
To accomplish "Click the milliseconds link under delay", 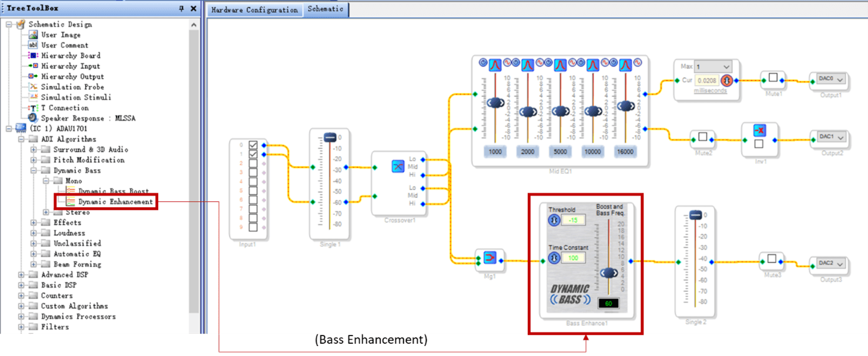I will pos(710,91).
